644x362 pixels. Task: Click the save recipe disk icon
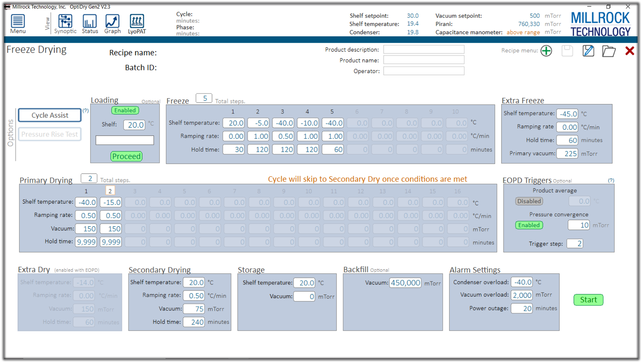point(567,51)
